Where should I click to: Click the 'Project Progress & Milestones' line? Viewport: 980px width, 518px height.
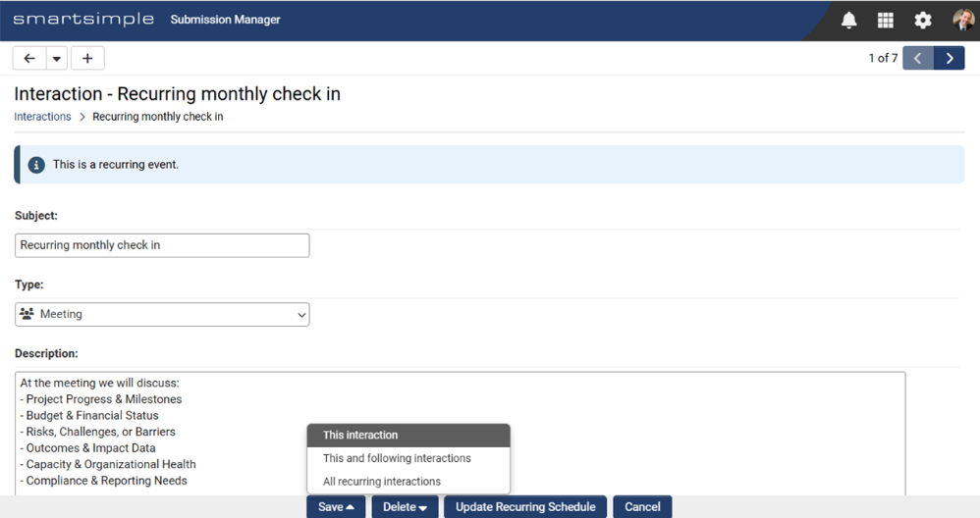click(x=101, y=399)
